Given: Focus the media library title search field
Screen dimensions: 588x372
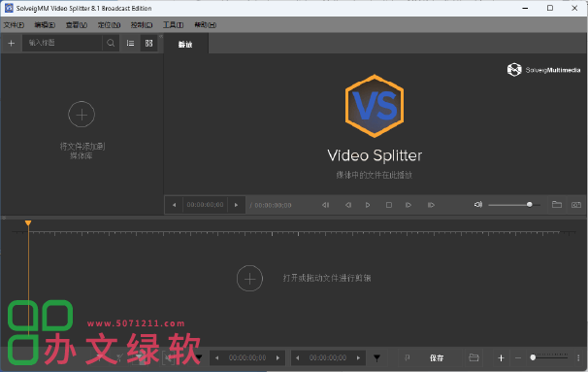Looking at the screenshot, I should tap(62, 43).
